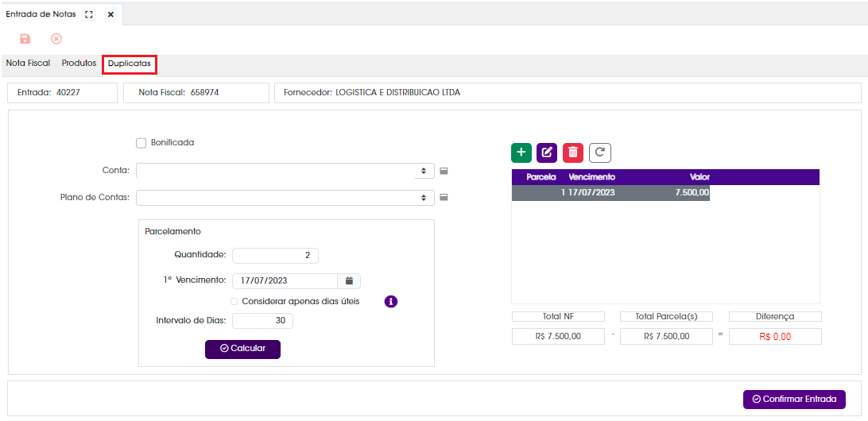Select the parcela row 17/07/2023
The image size is (868, 421).
610,193
